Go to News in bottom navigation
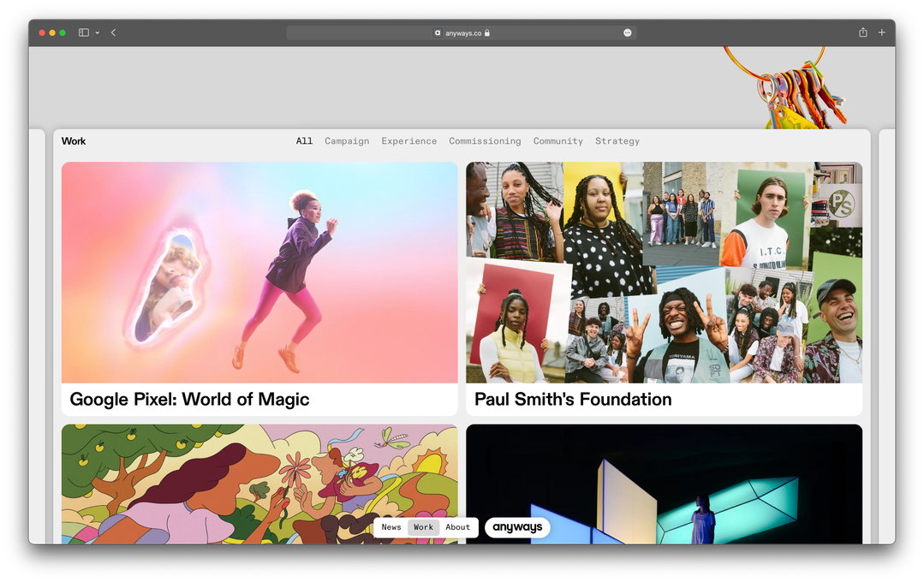Image resolution: width=924 pixels, height=582 pixels. [391, 527]
